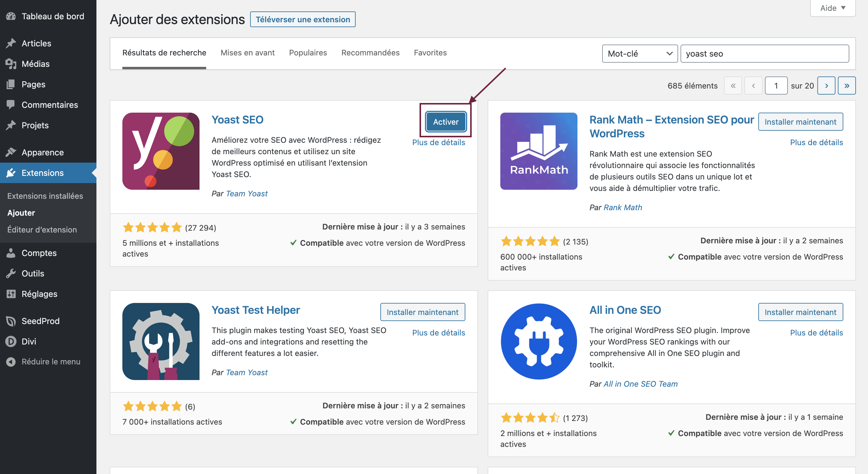This screenshot has width=868, height=474.
Task: Install Yoast Test Helper now
Action: tap(423, 312)
